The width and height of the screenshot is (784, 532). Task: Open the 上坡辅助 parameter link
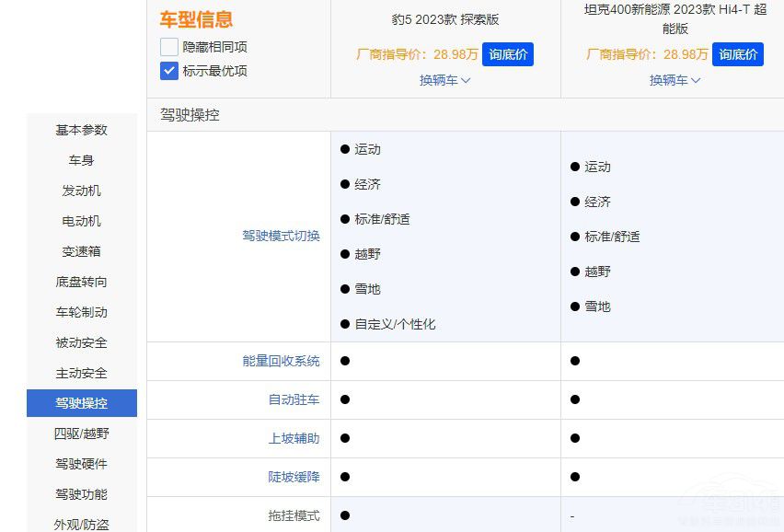click(x=294, y=438)
